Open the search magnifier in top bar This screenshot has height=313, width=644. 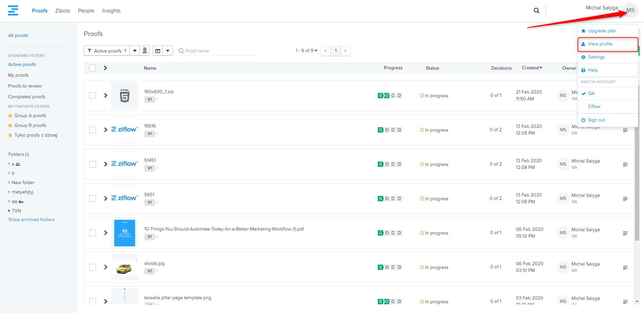coord(536,11)
